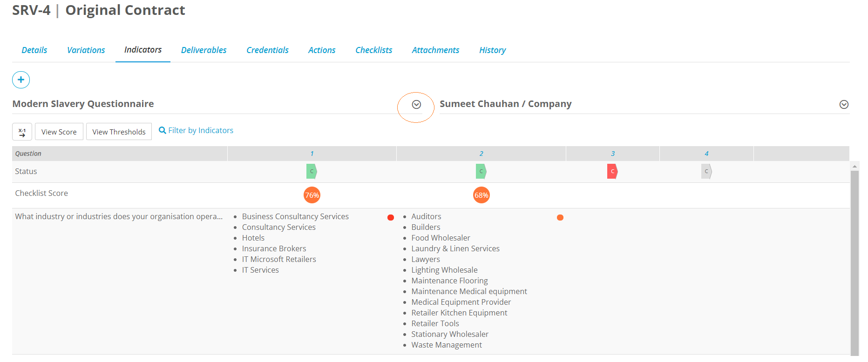Click orange indicator dot beside Auditors
The image size is (868, 362).
560,217
